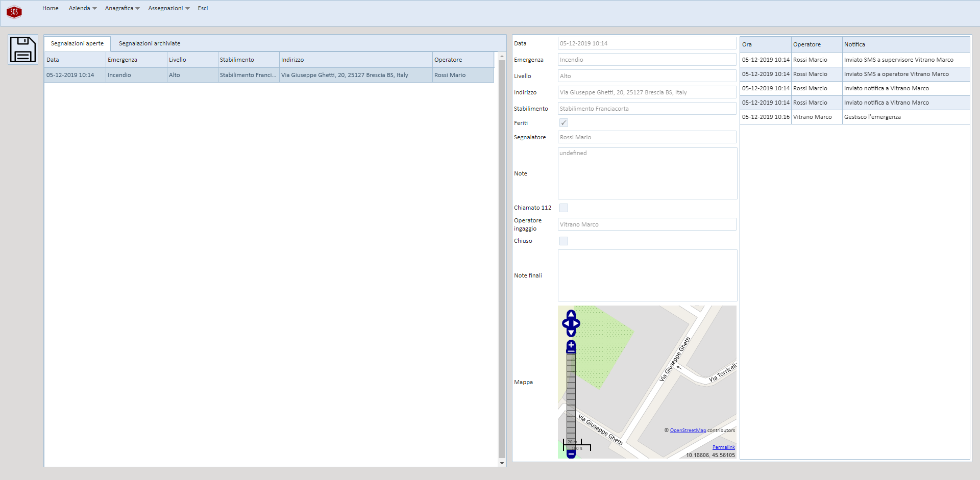Select 'Inviato SMS a supervisore Vitrano Marco' row
This screenshot has height=480, width=980.
[855, 60]
